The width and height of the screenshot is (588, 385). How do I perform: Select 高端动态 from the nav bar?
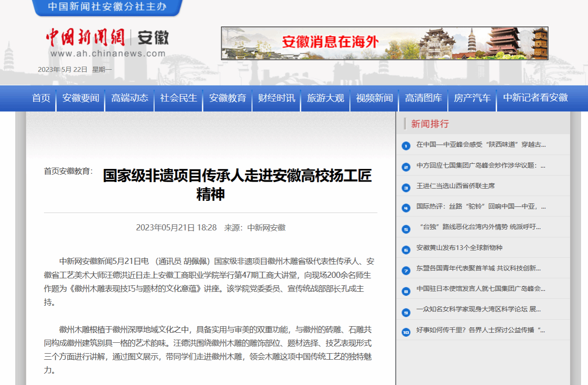(130, 98)
